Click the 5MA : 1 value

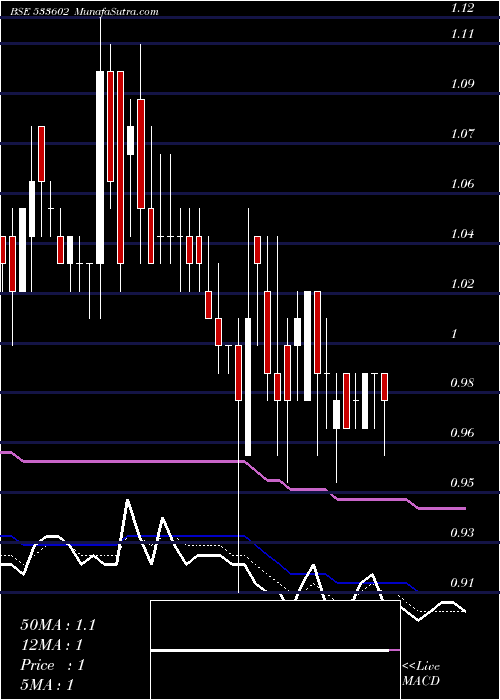(47, 685)
